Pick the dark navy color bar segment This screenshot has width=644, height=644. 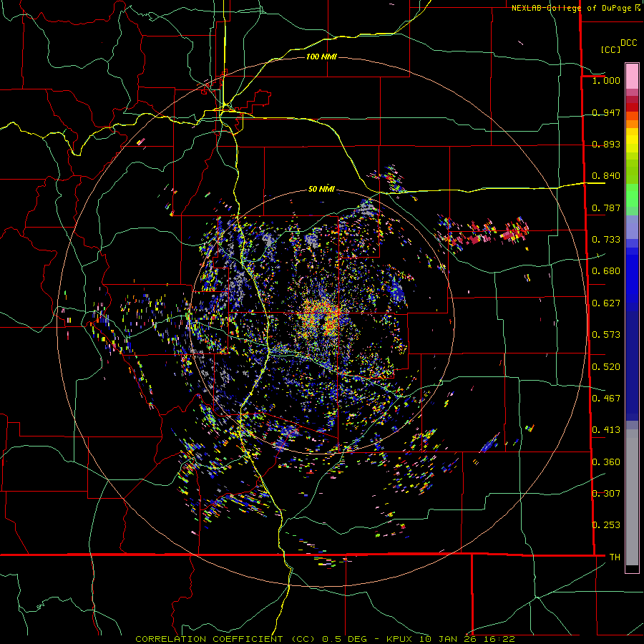[632, 361]
